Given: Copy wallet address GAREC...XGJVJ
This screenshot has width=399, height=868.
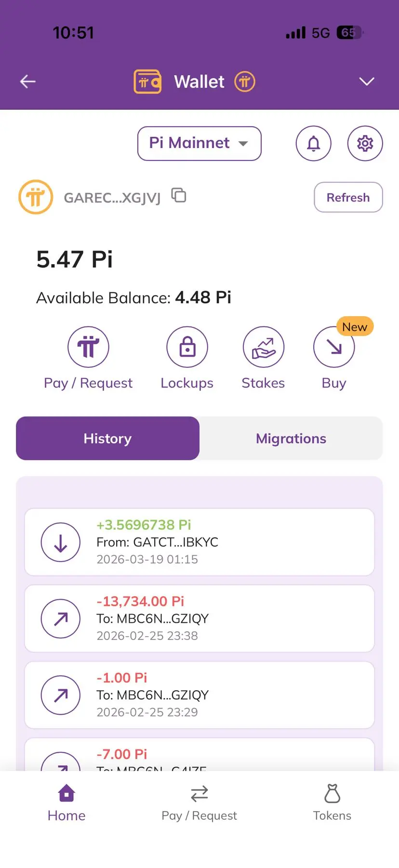Looking at the screenshot, I should pyautogui.click(x=179, y=196).
